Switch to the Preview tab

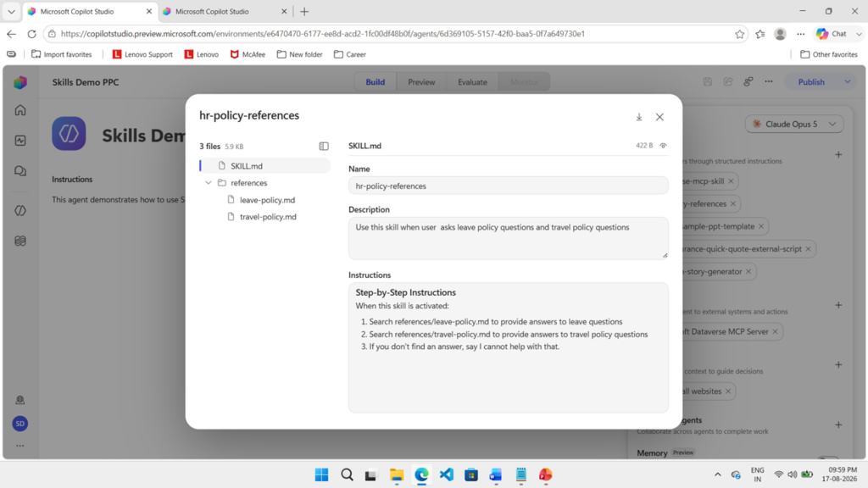point(421,82)
